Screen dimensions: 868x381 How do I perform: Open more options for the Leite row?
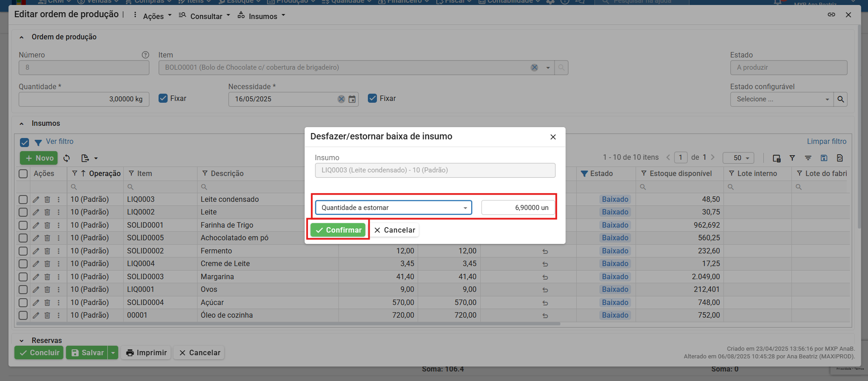[58, 212]
